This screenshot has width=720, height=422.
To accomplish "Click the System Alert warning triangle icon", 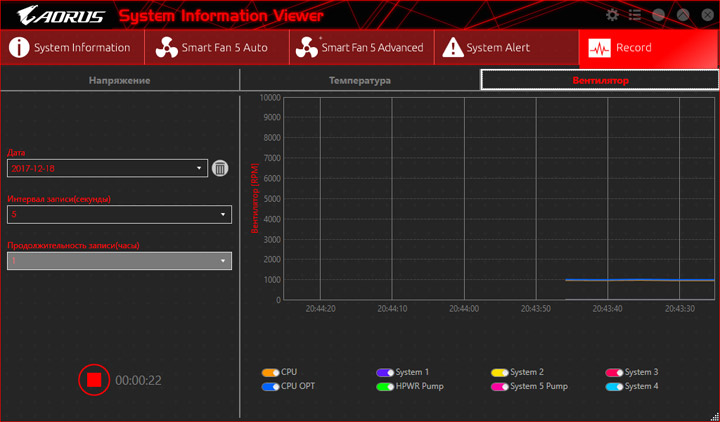I will (x=453, y=47).
